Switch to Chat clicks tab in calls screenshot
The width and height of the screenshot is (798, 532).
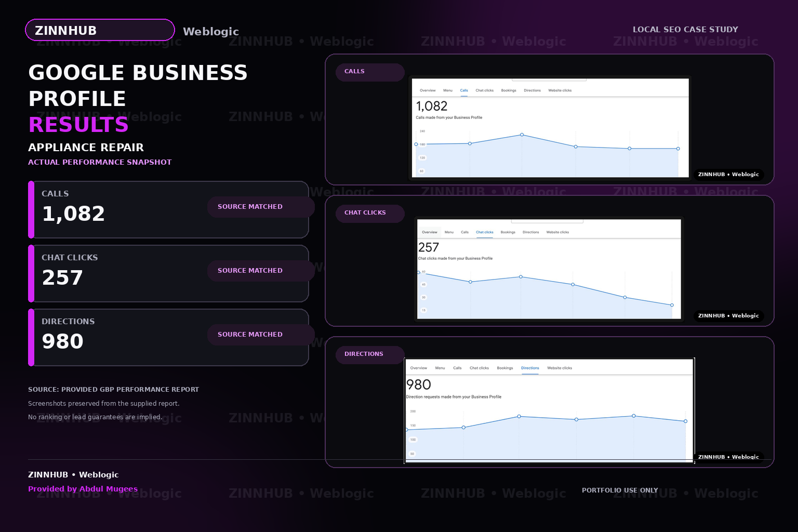coord(485,90)
